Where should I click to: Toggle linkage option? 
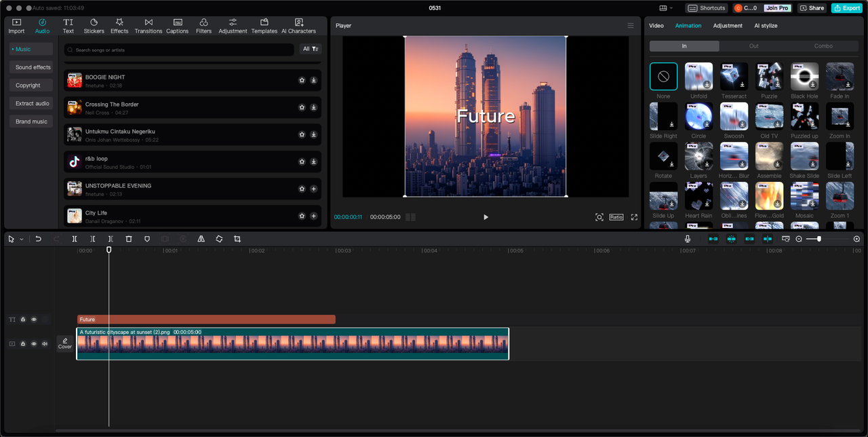coord(749,239)
